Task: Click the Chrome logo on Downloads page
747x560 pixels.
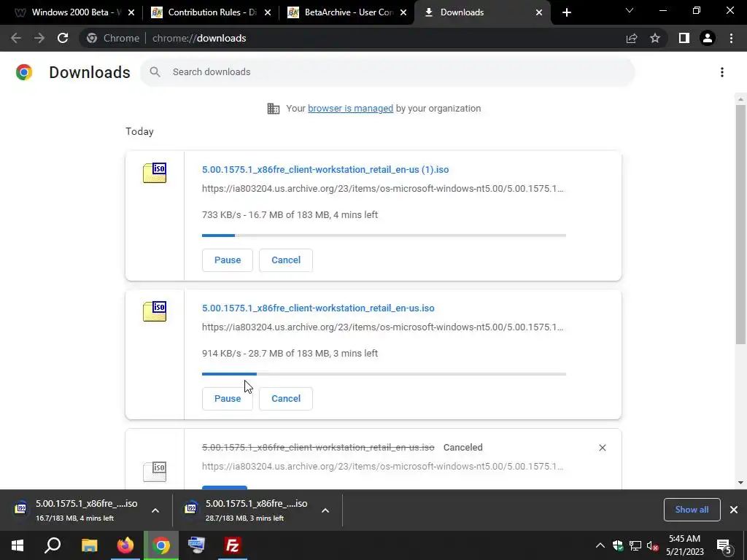Action: pyautogui.click(x=24, y=72)
